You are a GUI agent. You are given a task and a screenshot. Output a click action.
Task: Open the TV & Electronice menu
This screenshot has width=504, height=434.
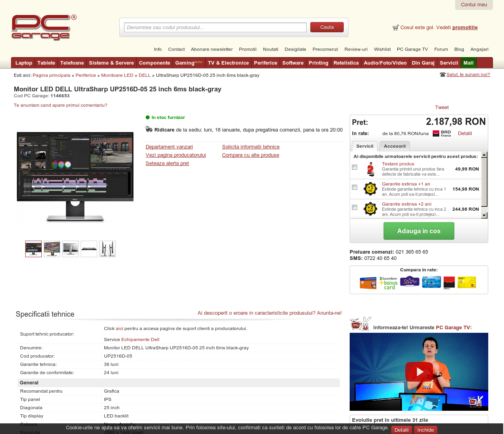(228, 63)
